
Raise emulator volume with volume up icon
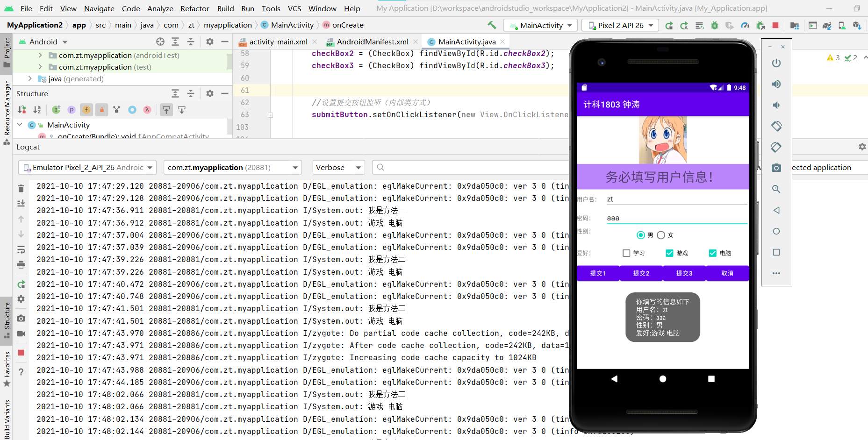pos(776,84)
